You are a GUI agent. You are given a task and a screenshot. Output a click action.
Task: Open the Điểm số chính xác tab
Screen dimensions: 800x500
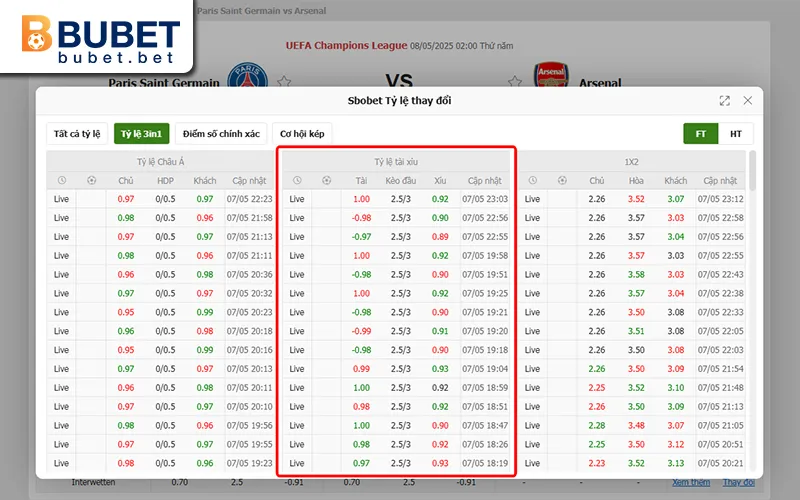coord(221,134)
